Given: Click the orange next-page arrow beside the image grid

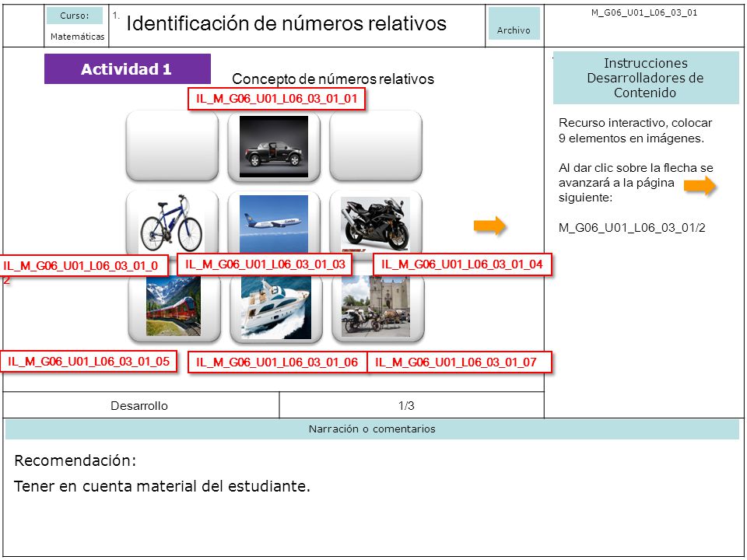Looking at the screenshot, I should coord(489,226).
